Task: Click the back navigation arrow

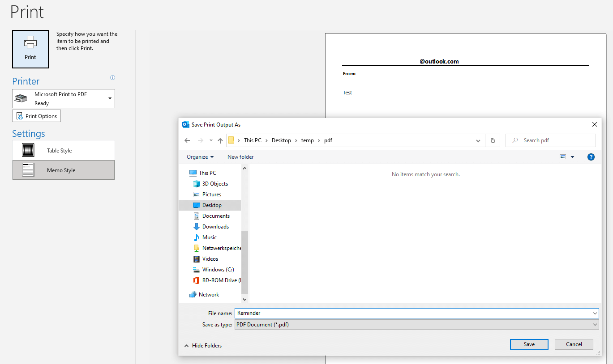Action: 187,140
